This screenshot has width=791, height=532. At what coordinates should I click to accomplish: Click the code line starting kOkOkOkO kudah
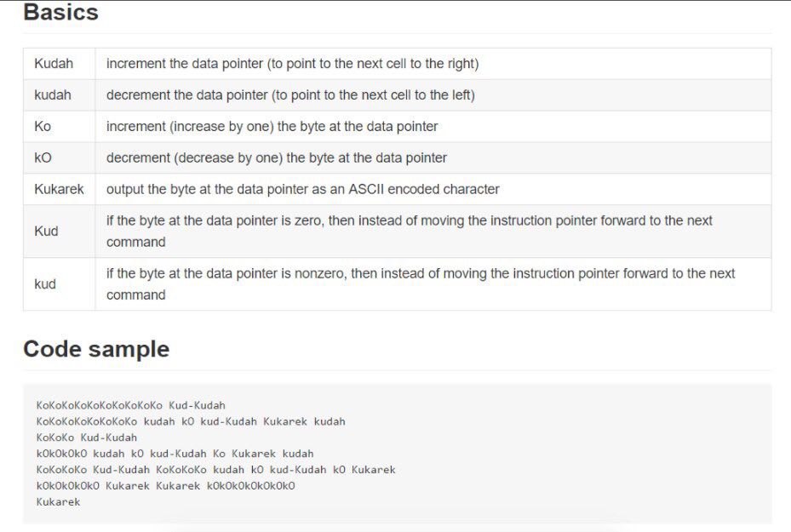175,454
